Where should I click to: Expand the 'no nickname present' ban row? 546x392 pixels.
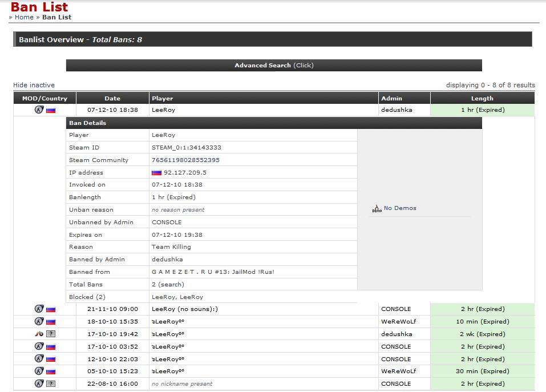coord(274,384)
